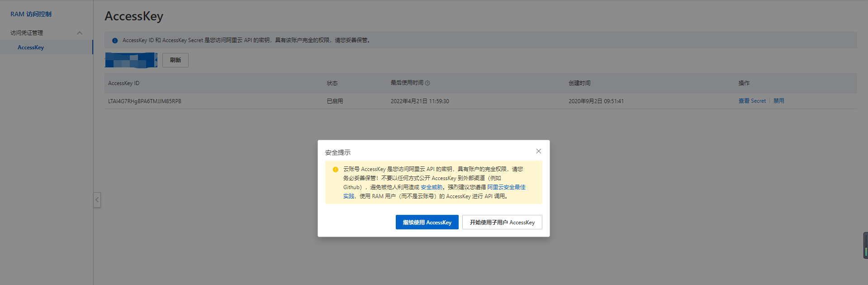The width and height of the screenshot is (868, 285).
Task: Select AccessKey in the left sidebar
Action: click(31, 47)
